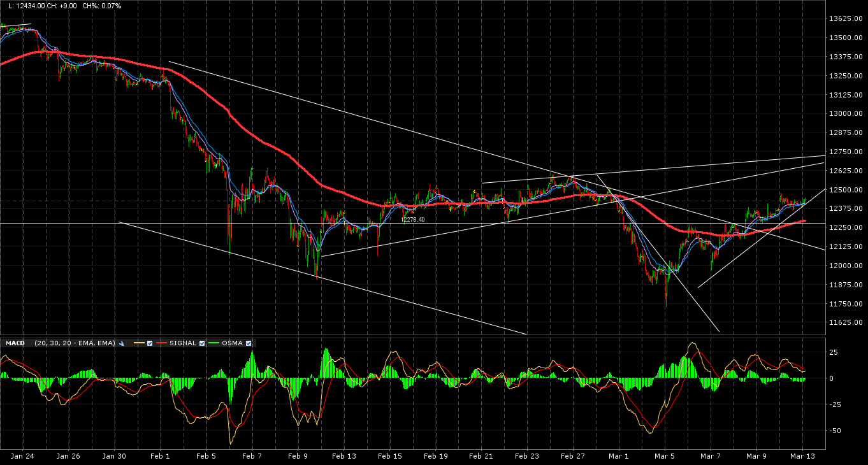Screen dimensions: 868x465
Task: Click the 12000.00 price axis label
Action: tap(846, 266)
